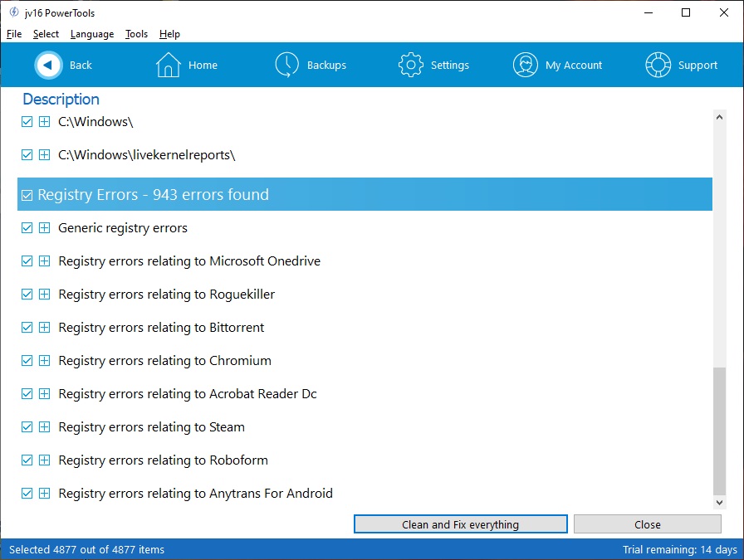Image resolution: width=744 pixels, height=560 pixels.
Task: Expand the C:\Windows\ tree node
Action: tap(44, 122)
